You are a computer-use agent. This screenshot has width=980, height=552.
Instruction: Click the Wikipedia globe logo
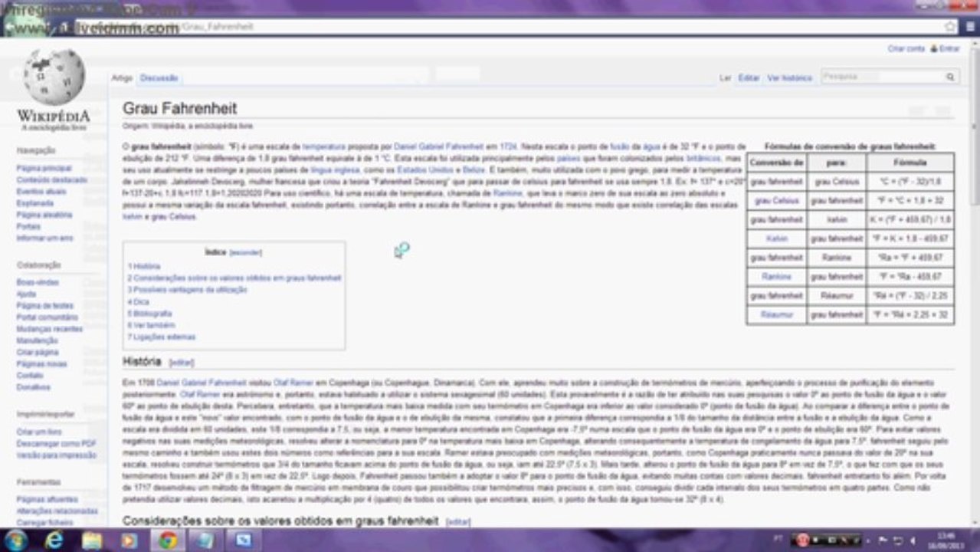pos(54,77)
